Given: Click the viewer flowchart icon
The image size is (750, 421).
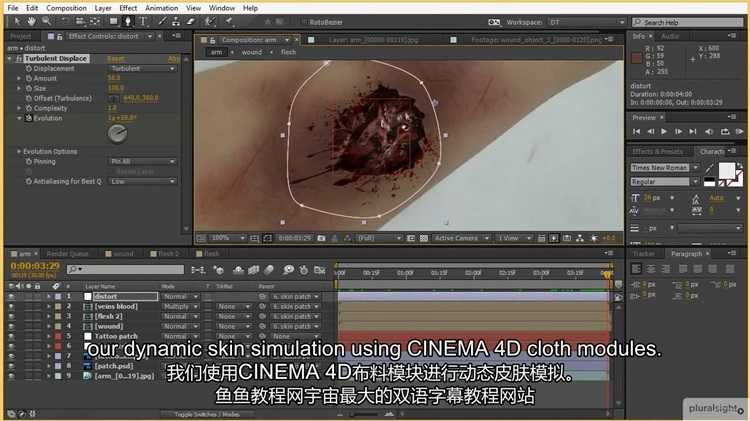Looking at the screenshot, I should 580,238.
